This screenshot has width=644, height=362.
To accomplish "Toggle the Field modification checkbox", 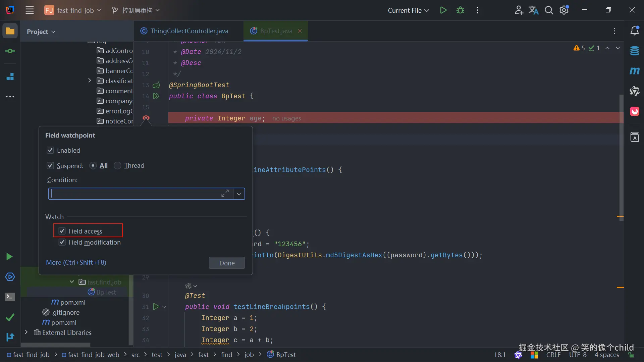I will tap(62, 242).
